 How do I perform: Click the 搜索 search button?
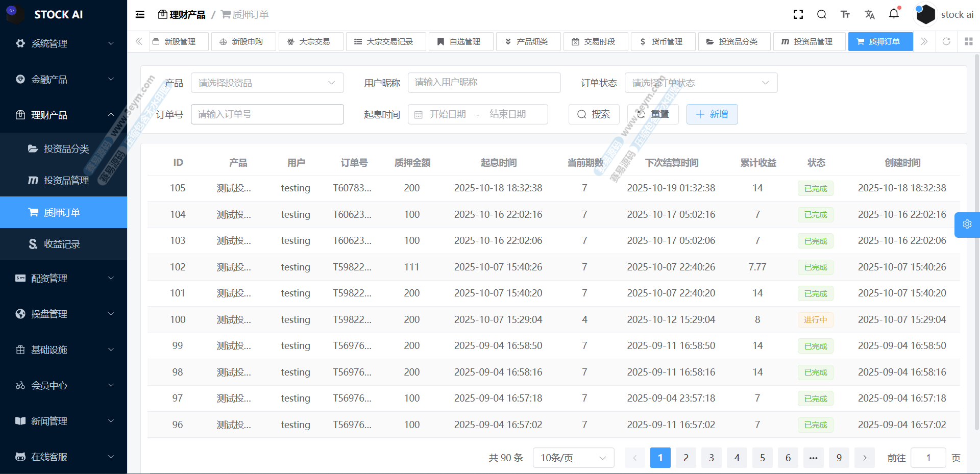coord(594,114)
